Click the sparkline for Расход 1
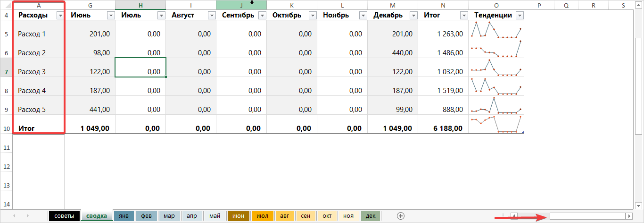The image size is (644, 223). click(496, 30)
